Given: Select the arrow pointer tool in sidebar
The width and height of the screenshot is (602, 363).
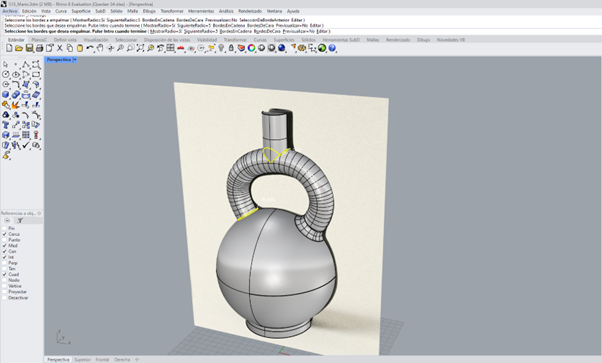Looking at the screenshot, I should (x=6, y=64).
